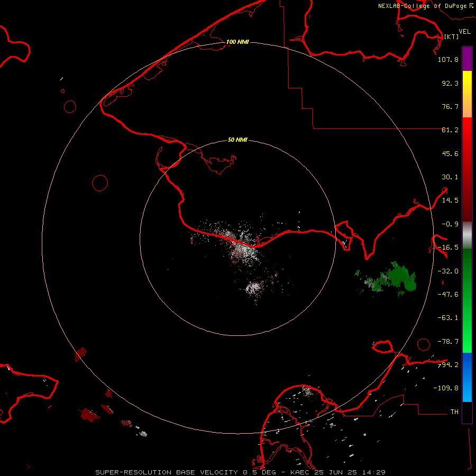Viewport: 476px width, 476px height.
Task: Click the gray near-zero segment of the scale
Action: [x=467, y=235]
